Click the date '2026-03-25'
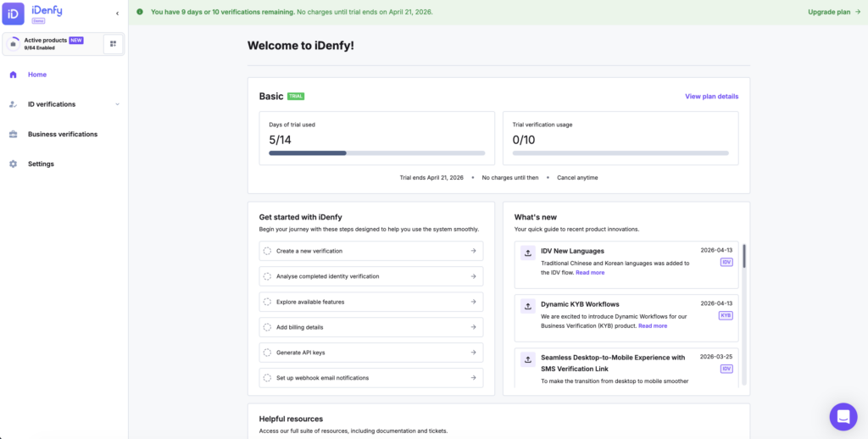The image size is (868, 439). point(716,357)
